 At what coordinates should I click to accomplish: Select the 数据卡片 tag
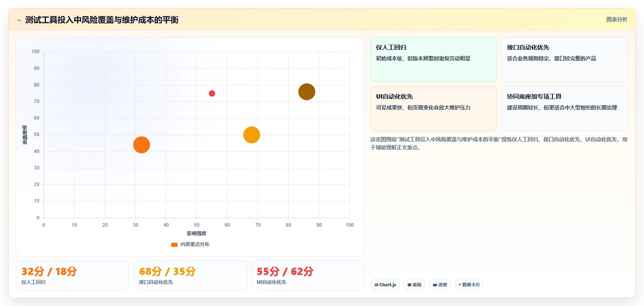point(469,285)
